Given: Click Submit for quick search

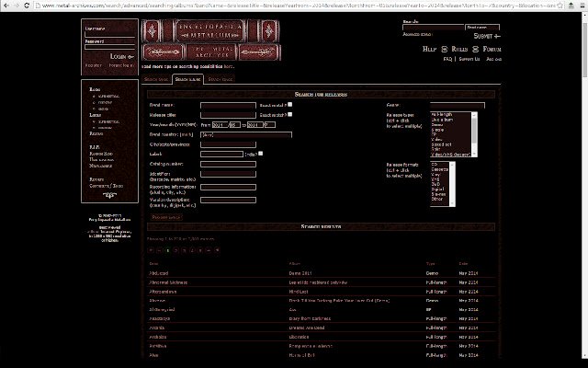Looking at the screenshot, I should click(x=487, y=36).
